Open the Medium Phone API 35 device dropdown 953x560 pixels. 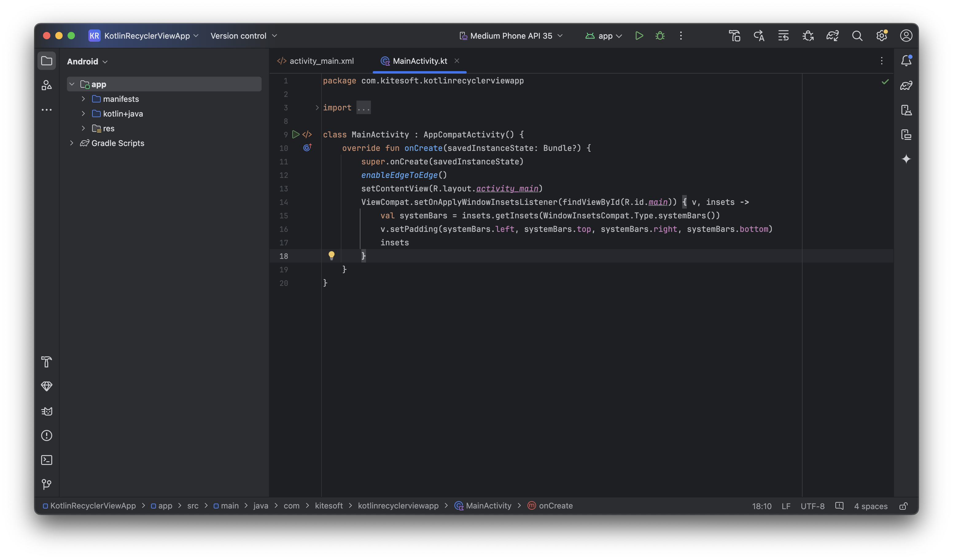coord(511,36)
